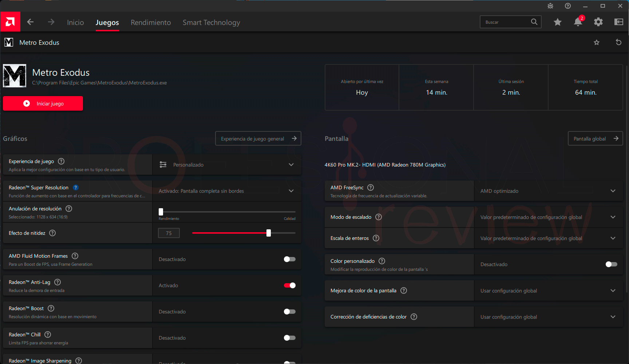Show help for Anulación de resolución

[x=69, y=209]
